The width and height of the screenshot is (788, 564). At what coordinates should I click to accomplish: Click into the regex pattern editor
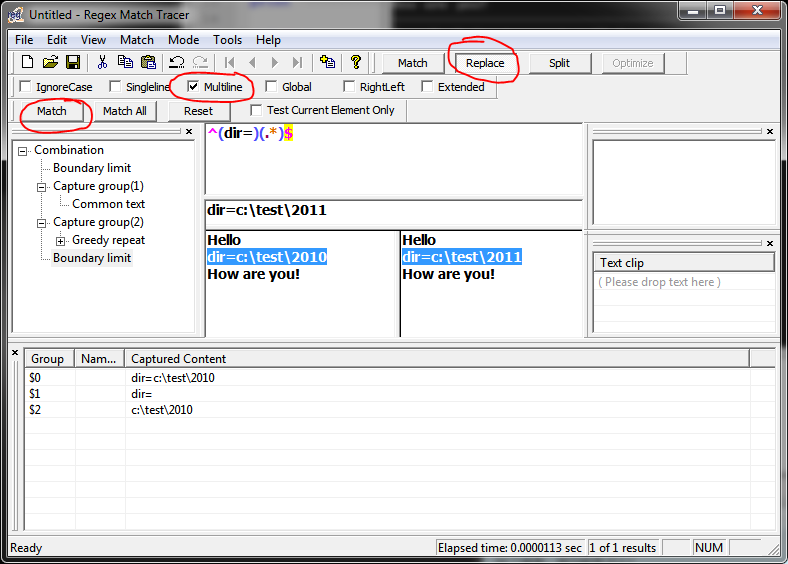(x=393, y=159)
